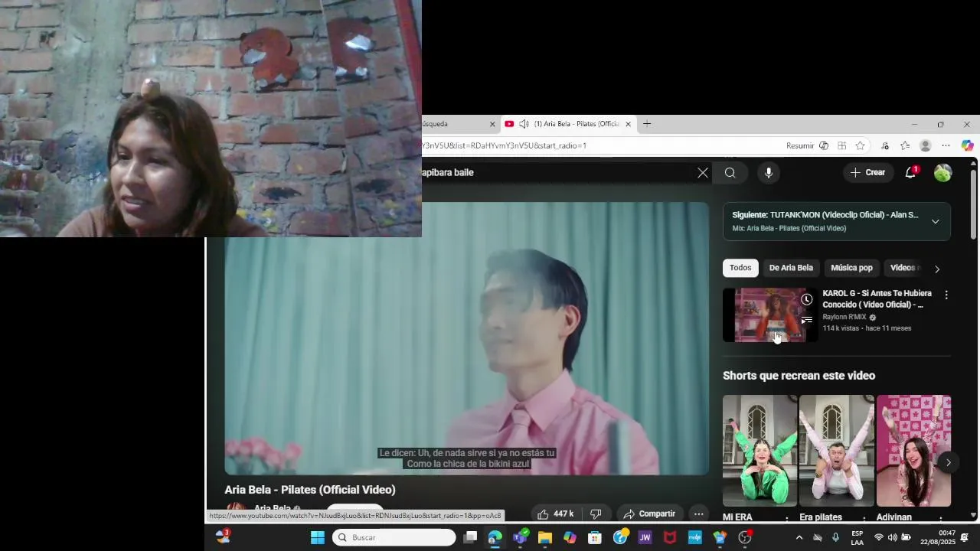
Task: Open Microsoft Store from taskbar
Action: (x=594, y=538)
